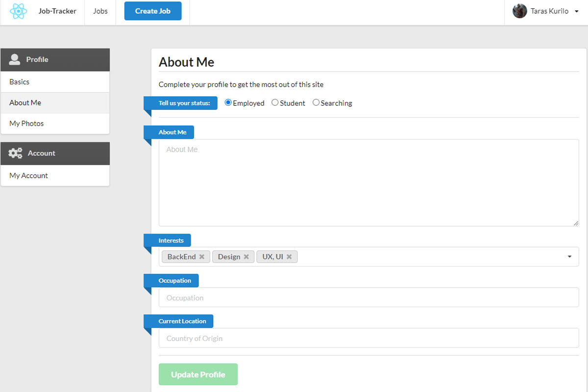Open the Jobs navigation item

(x=100, y=11)
